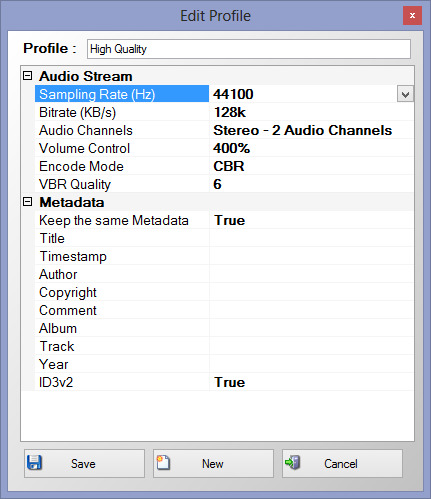Select the VBR Quality row
Image resolution: width=431 pixels, height=499 pixels.
[224, 184]
